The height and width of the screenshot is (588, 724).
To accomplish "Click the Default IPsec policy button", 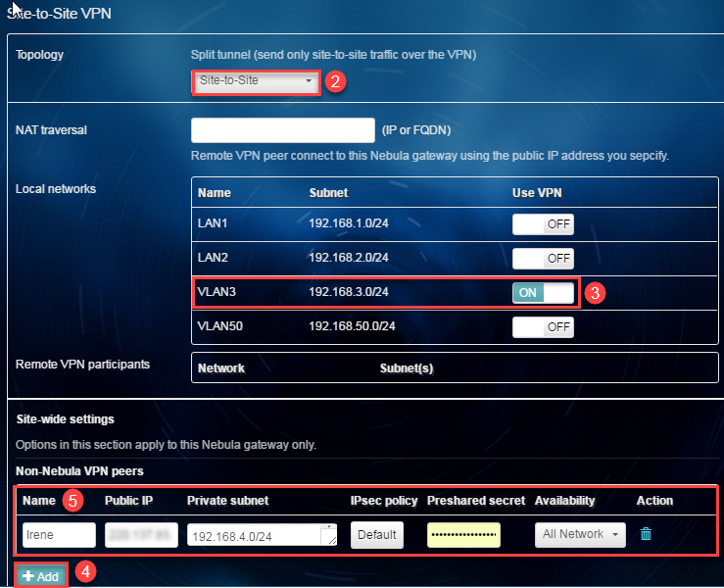I will point(377,535).
